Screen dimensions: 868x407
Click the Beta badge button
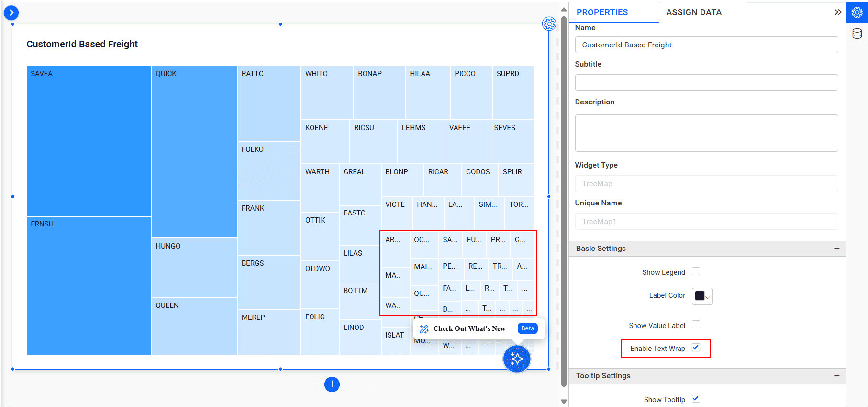[x=527, y=328]
